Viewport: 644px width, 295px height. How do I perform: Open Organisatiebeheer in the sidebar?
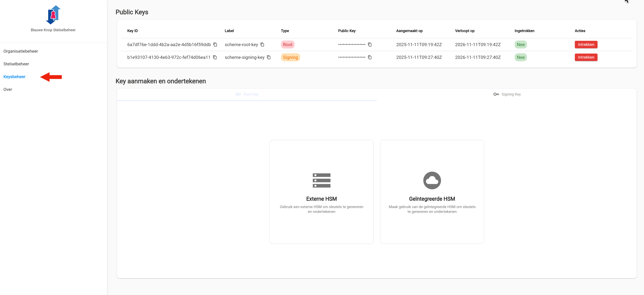pyautogui.click(x=20, y=51)
